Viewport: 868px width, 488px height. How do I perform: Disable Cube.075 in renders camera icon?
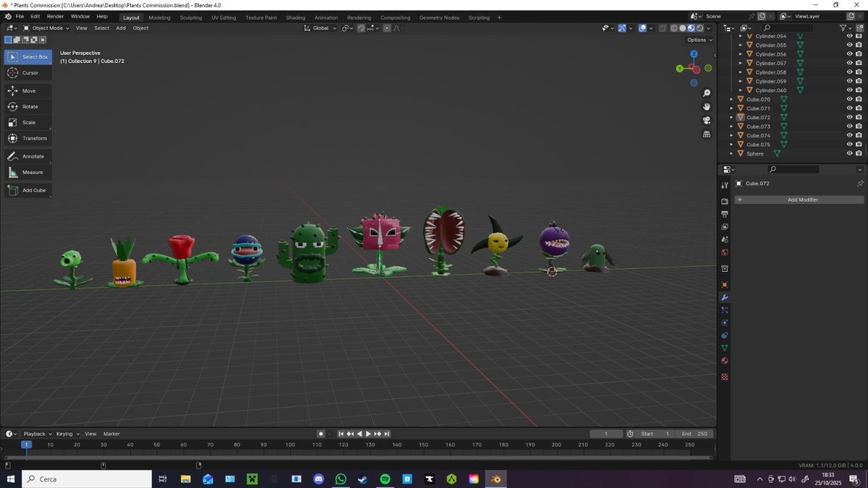point(859,145)
